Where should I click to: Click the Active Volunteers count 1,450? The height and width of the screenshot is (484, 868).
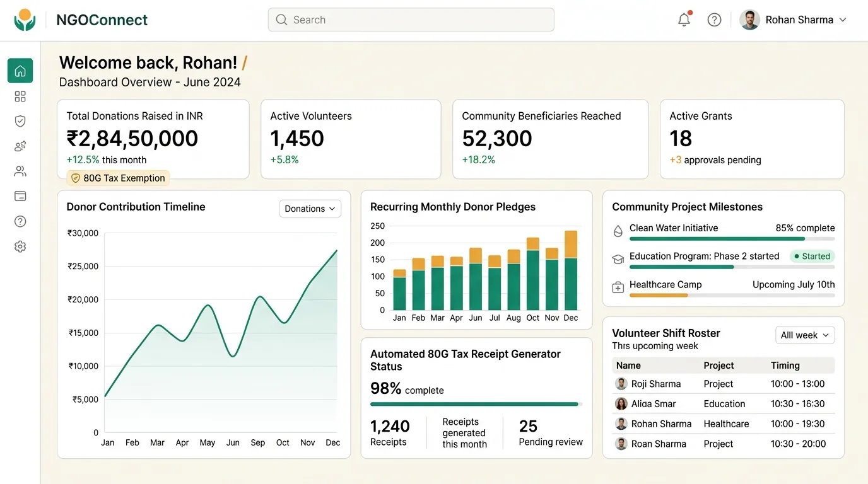click(x=297, y=139)
